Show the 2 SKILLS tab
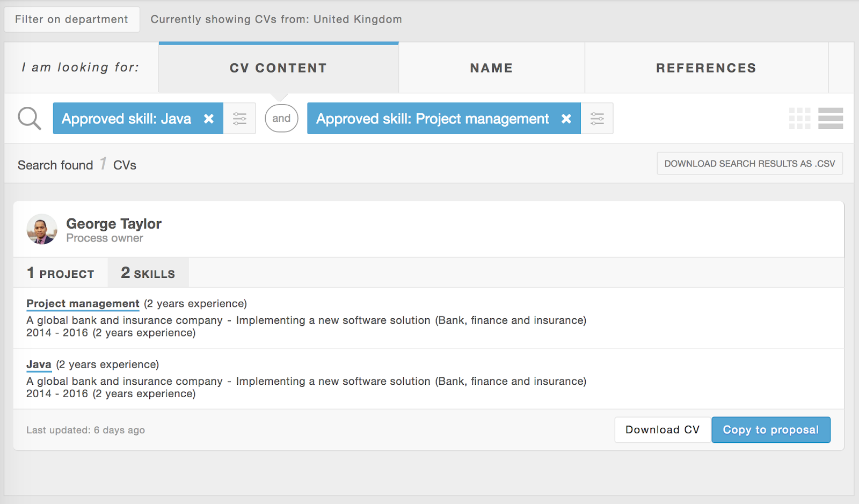 (148, 273)
